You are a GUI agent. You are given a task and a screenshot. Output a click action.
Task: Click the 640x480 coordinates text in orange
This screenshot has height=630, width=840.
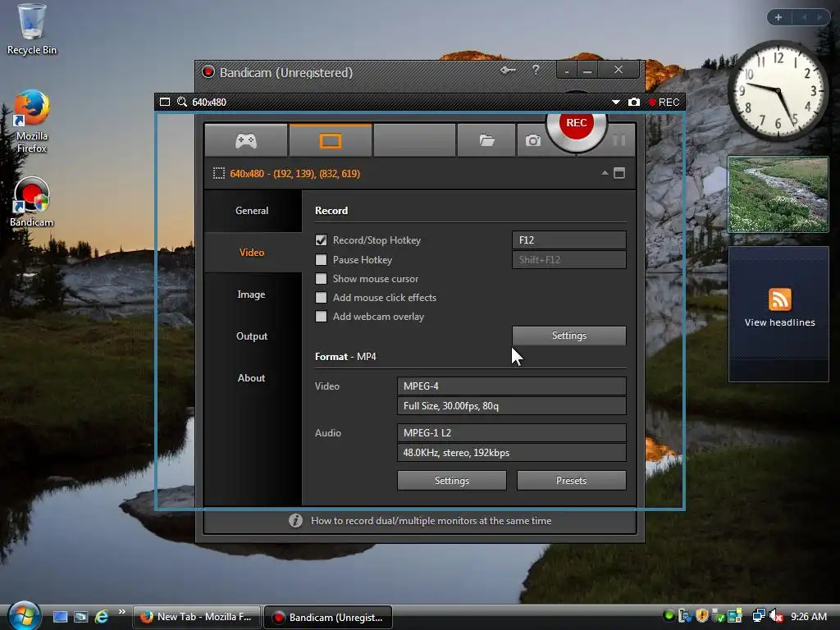[x=294, y=173]
